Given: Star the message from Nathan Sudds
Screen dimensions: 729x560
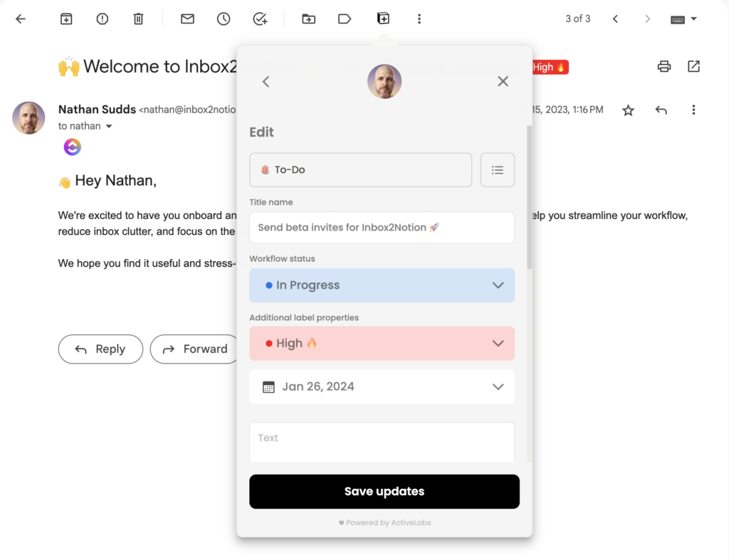Looking at the screenshot, I should click(628, 110).
